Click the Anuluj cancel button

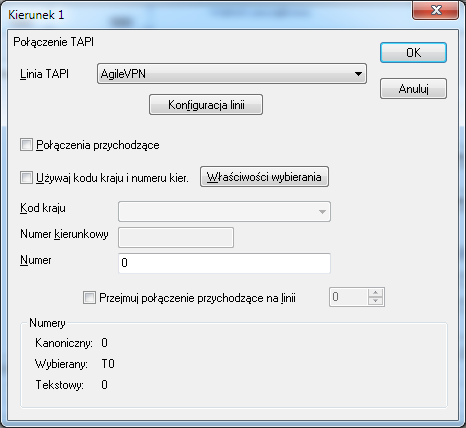413,89
